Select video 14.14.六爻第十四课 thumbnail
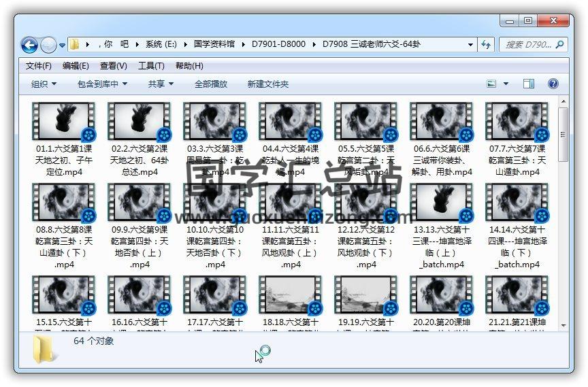This screenshot has width=588, height=387. click(517, 202)
